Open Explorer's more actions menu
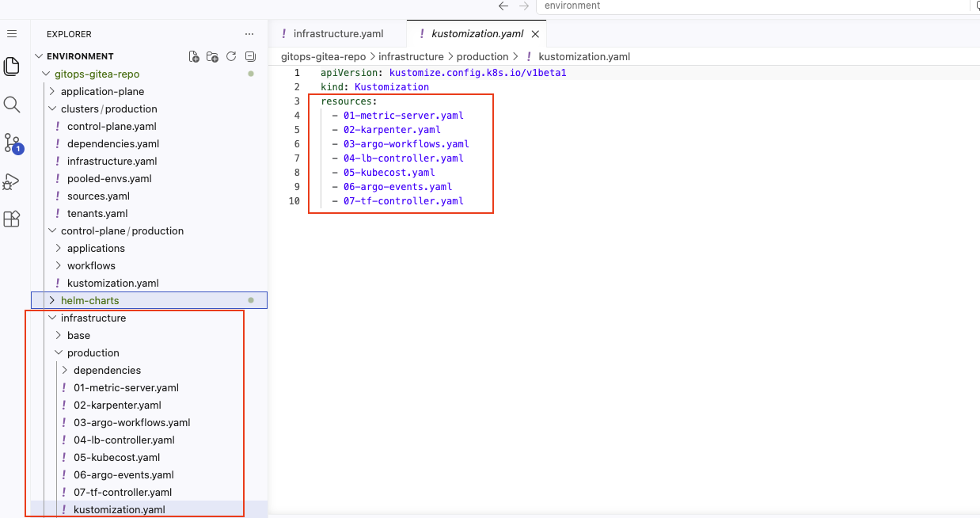The width and height of the screenshot is (980, 518). coord(249,33)
